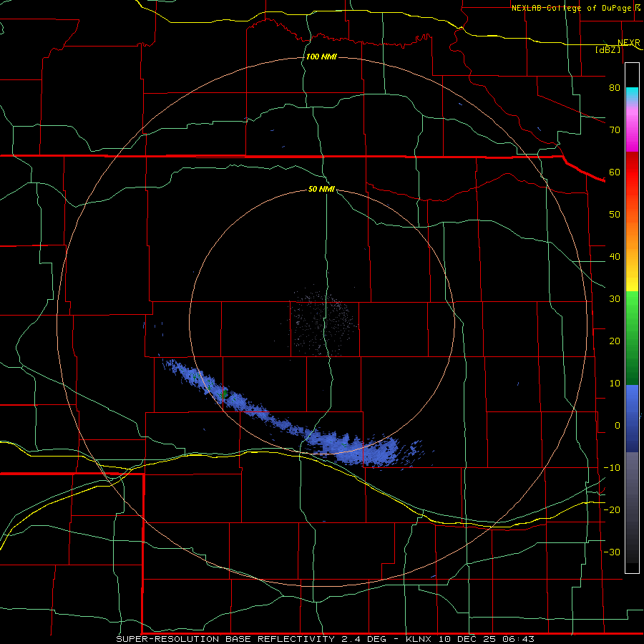Click the green core in the blue echo band
644x644 pixels.
224,394
